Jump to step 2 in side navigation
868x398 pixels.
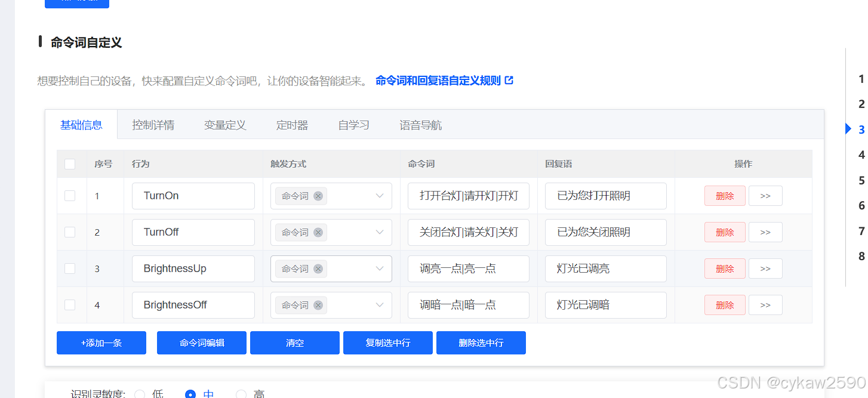point(861,104)
